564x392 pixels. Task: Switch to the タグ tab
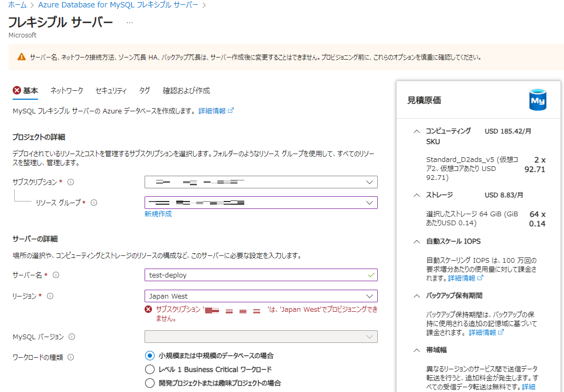[x=145, y=91]
